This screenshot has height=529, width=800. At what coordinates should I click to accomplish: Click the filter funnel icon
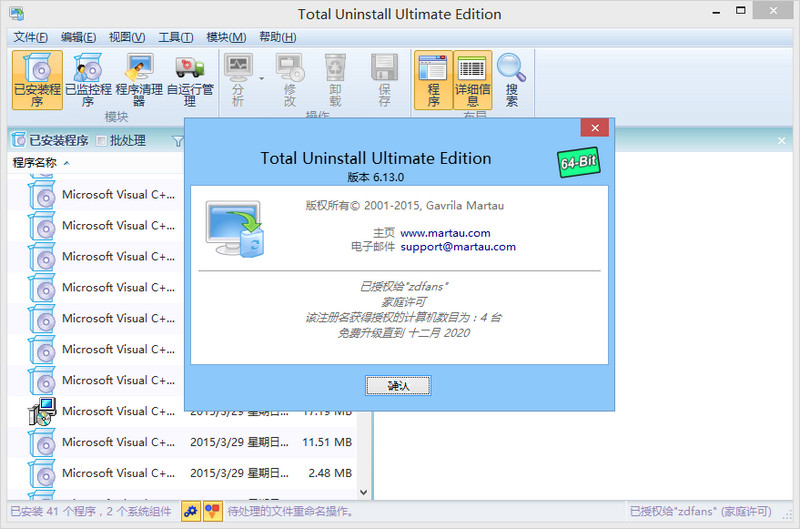pos(177,141)
